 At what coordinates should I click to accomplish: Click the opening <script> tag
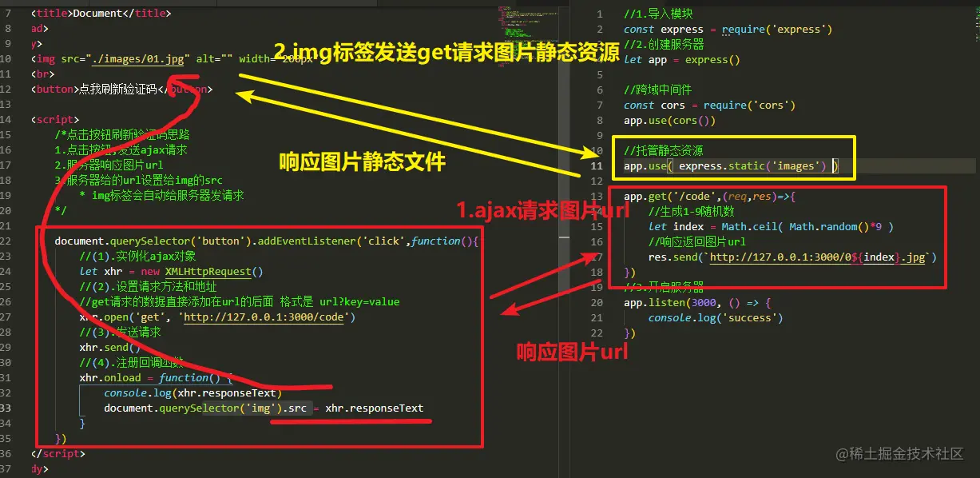[55, 119]
